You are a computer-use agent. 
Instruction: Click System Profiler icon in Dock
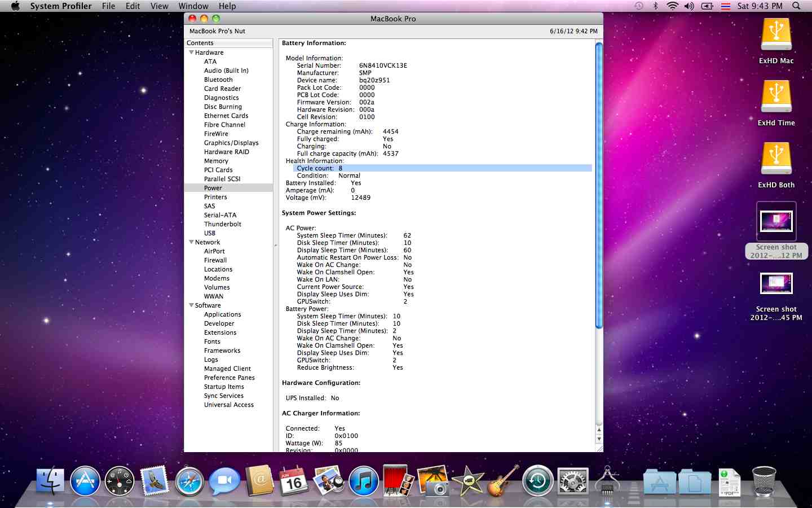click(x=607, y=480)
